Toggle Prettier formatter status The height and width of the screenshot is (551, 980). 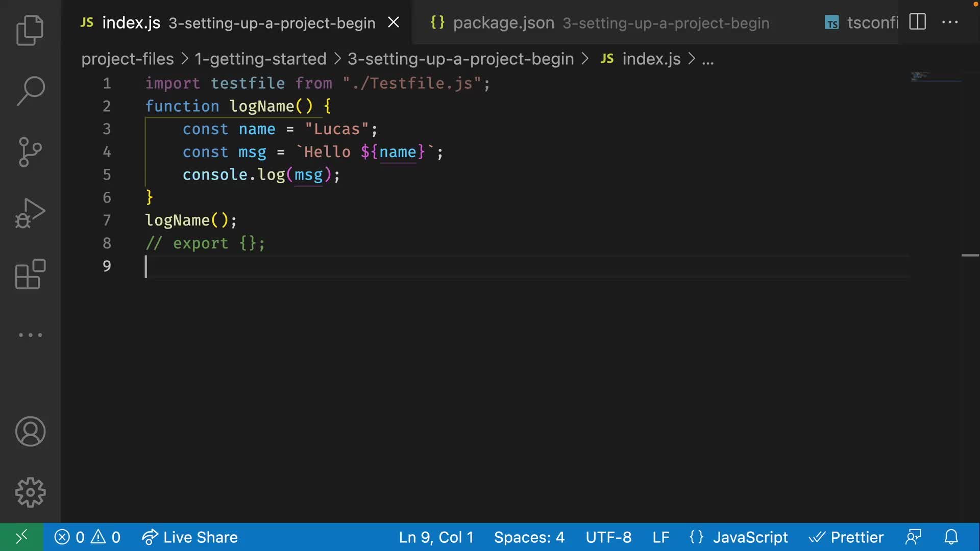point(846,537)
